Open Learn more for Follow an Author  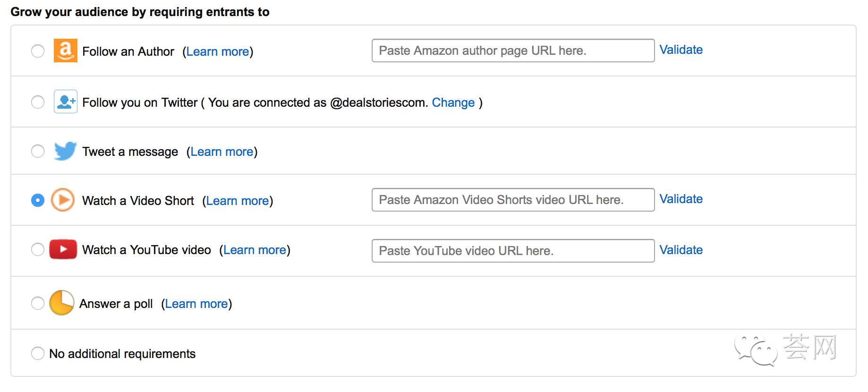point(218,51)
